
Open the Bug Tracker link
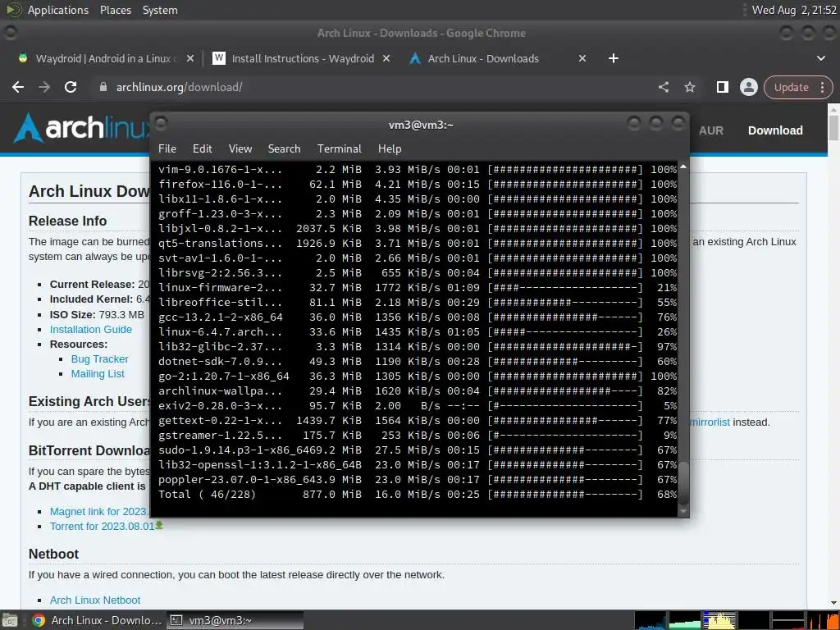99,359
